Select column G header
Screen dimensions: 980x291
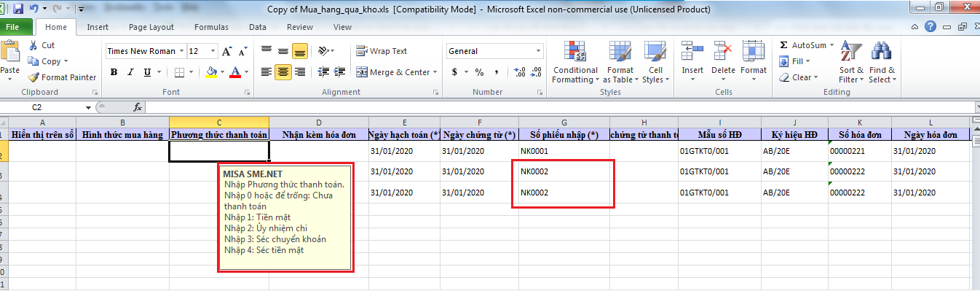click(x=564, y=122)
